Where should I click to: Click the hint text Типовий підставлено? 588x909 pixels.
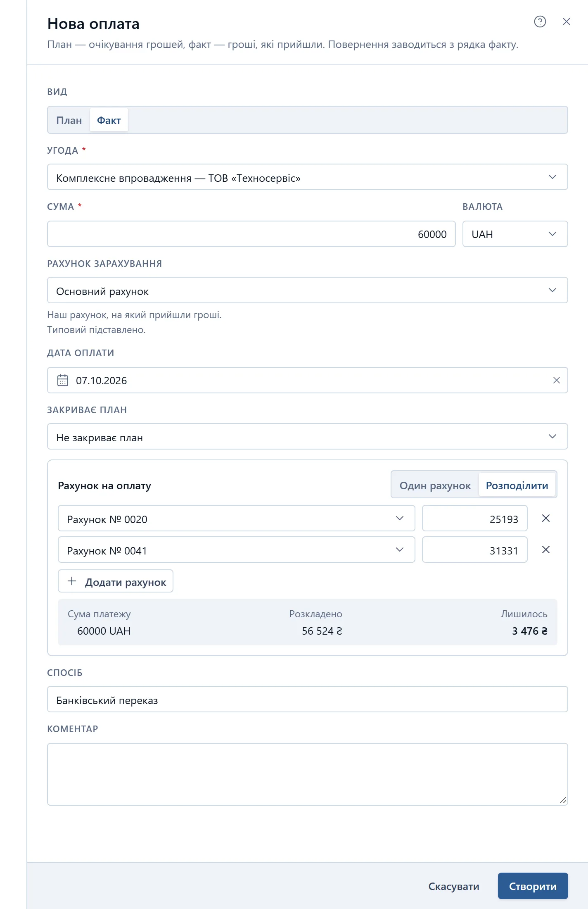coord(96,330)
